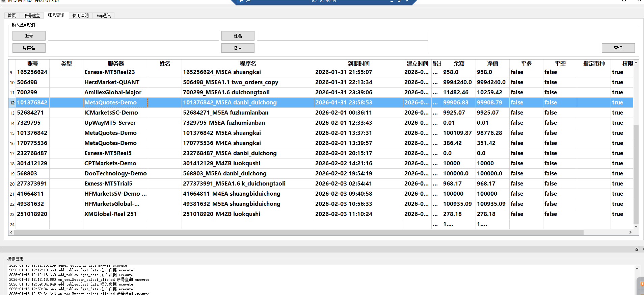Focus the 账号 query input field
The image size is (644, 295).
[x=133, y=36]
